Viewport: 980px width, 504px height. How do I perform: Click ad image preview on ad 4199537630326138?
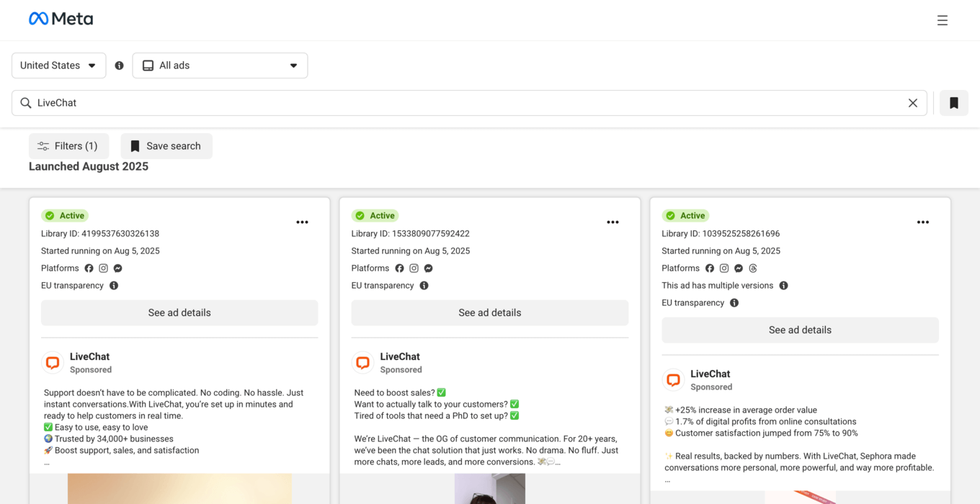(x=179, y=489)
